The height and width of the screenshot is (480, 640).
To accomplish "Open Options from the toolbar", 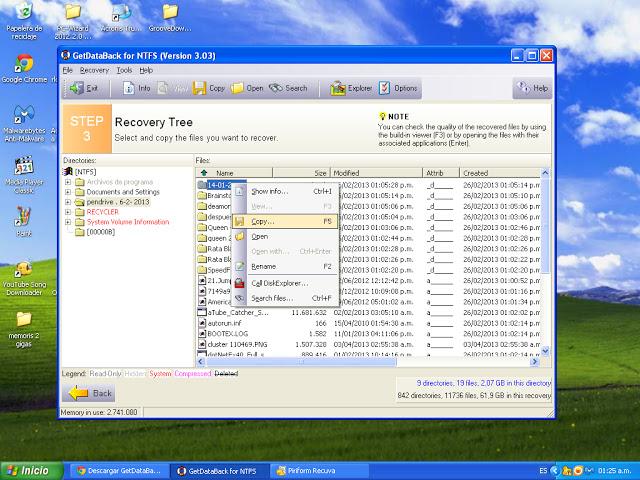I will [x=385, y=88].
